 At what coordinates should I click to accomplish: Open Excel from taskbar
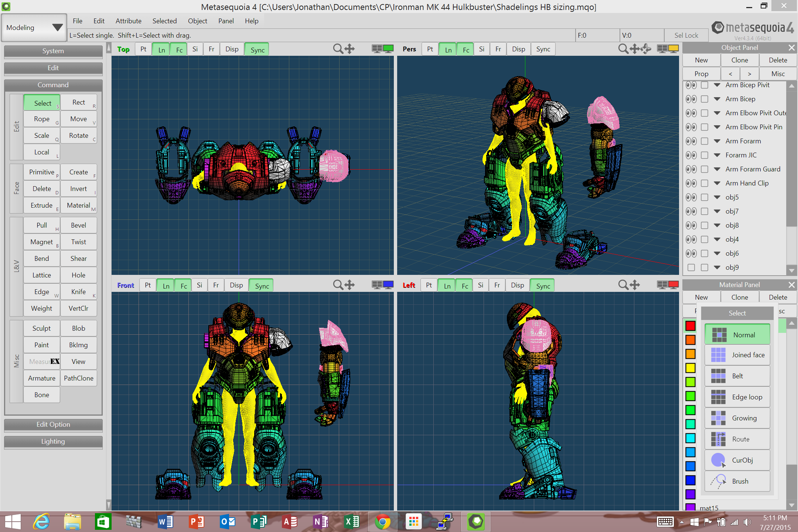click(x=352, y=522)
